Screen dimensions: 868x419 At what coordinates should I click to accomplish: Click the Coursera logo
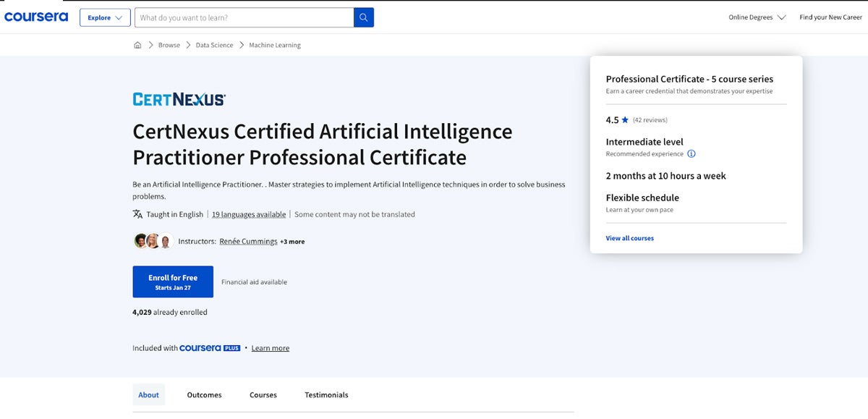click(x=36, y=17)
